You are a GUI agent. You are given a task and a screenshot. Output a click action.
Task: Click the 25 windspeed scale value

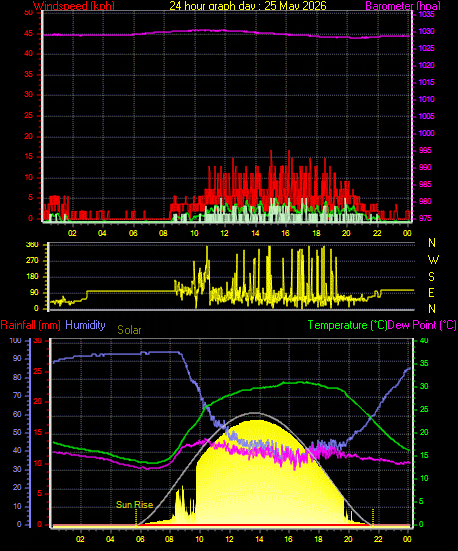pos(28,116)
